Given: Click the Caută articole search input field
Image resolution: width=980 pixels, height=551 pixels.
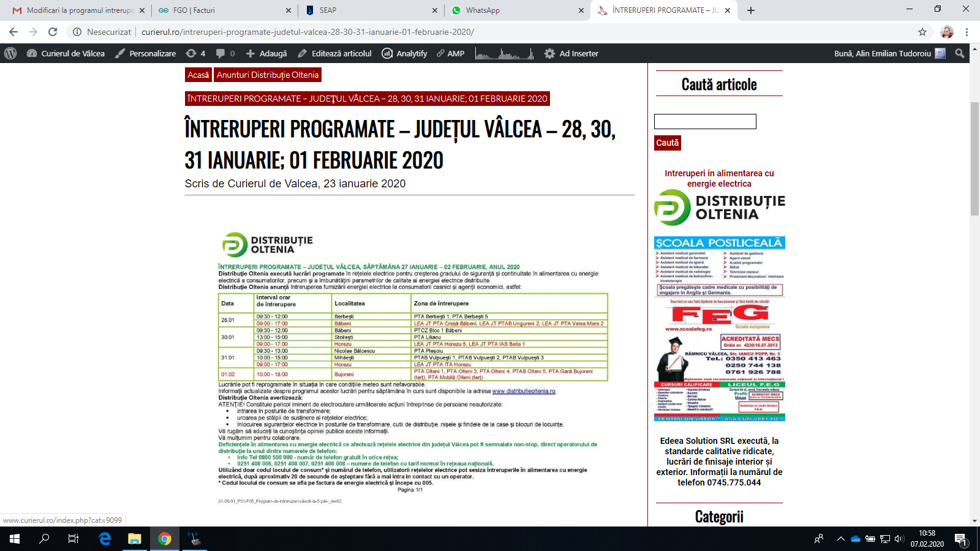Looking at the screenshot, I should pyautogui.click(x=705, y=121).
